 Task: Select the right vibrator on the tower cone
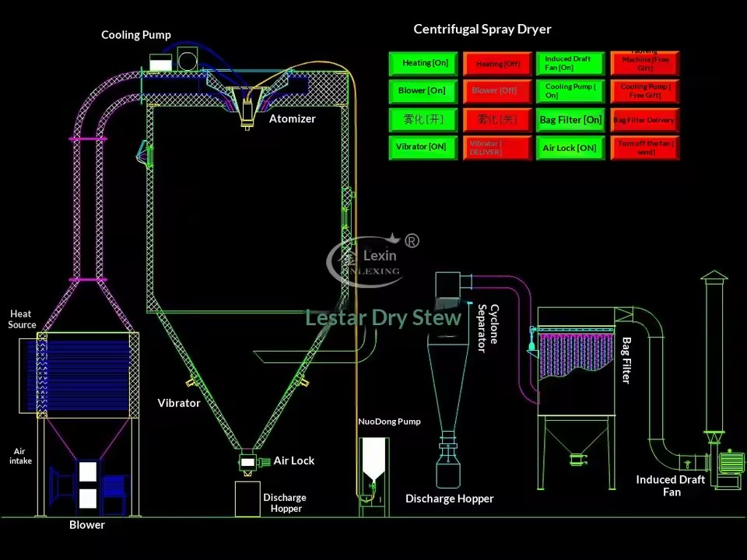point(303,380)
